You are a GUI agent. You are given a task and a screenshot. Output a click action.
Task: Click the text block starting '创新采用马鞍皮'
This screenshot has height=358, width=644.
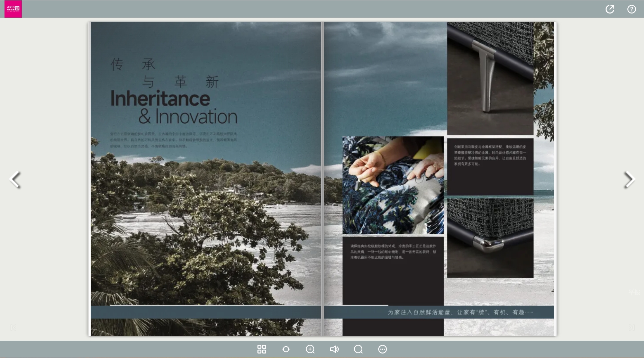(490, 155)
